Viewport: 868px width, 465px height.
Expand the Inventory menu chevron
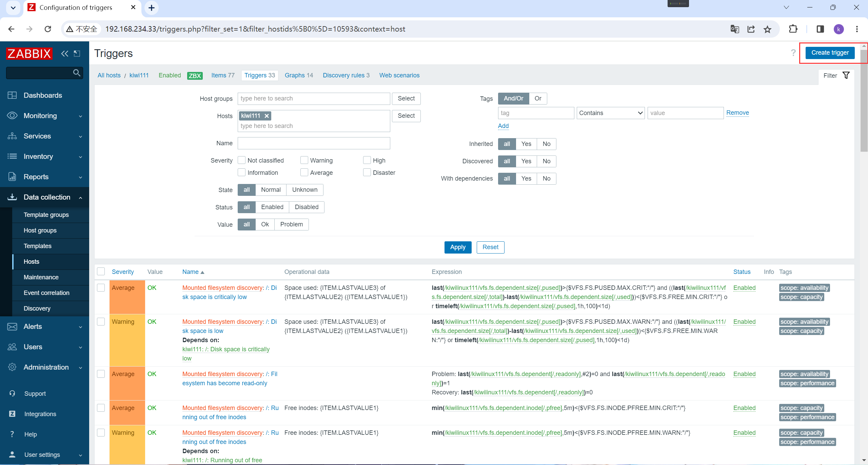click(x=81, y=157)
